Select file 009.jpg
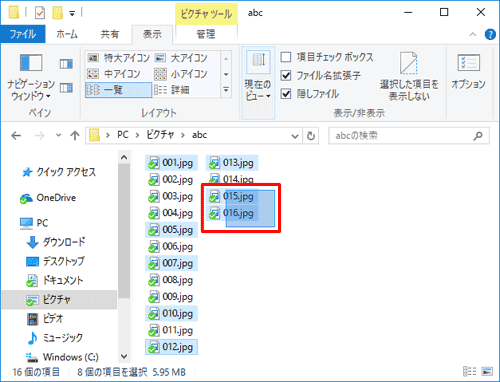 [171, 297]
